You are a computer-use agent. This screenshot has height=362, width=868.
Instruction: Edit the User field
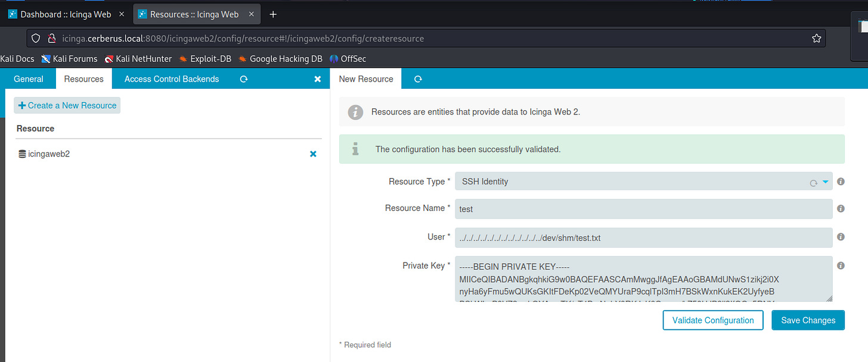pyautogui.click(x=644, y=238)
